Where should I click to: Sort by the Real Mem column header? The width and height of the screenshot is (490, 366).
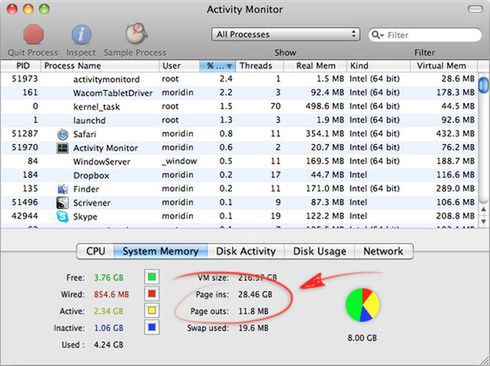(315, 66)
